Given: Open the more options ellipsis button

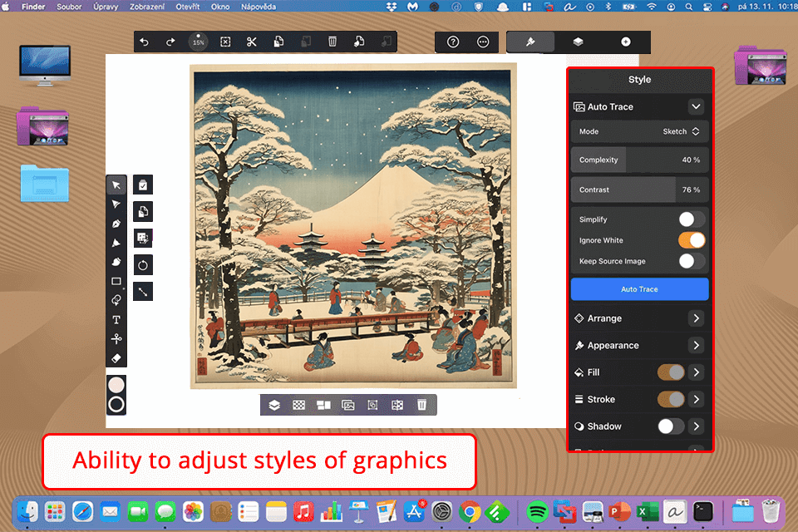Looking at the screenshot, I should click(x=483, y=42).
